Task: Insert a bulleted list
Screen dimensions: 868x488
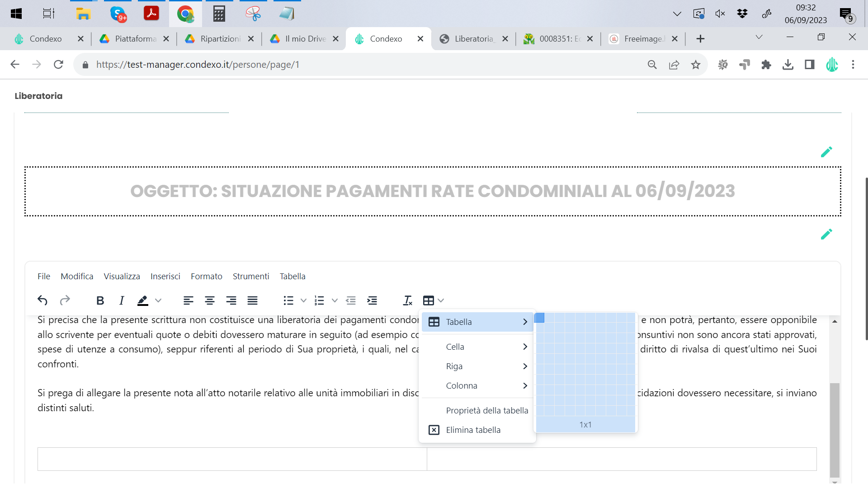Action: [x=288, y=300]
